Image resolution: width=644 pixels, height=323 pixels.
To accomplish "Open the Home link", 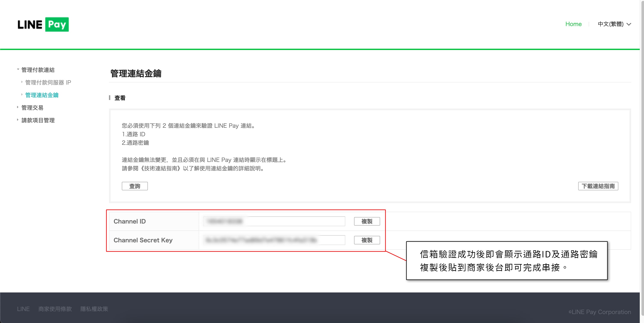I will point(573,24).
